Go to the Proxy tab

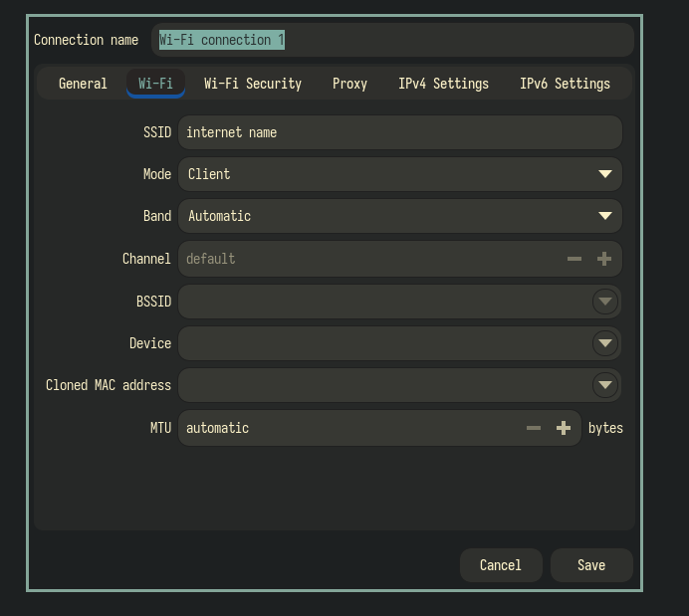[349, 84]
